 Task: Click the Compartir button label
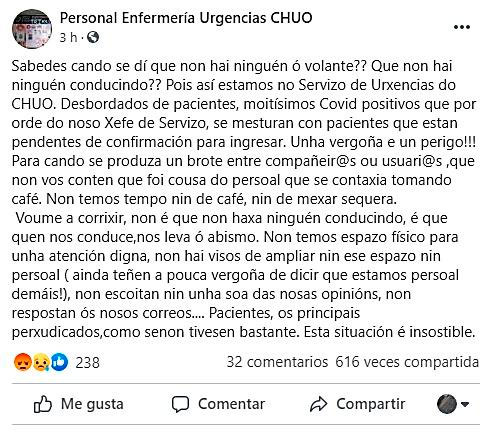coord(371,404)
